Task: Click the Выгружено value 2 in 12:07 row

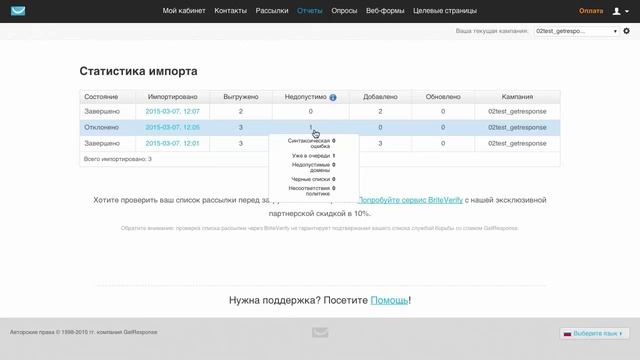Action: 241,111
